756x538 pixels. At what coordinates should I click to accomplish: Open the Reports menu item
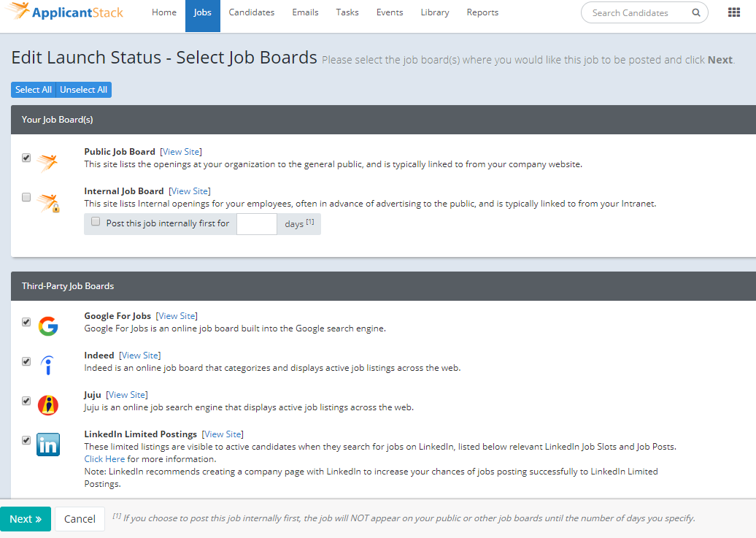[482, 12]
